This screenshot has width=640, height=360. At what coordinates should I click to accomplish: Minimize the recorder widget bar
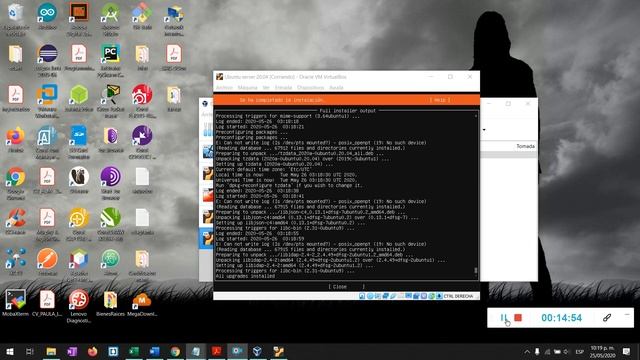coord(627,315)
